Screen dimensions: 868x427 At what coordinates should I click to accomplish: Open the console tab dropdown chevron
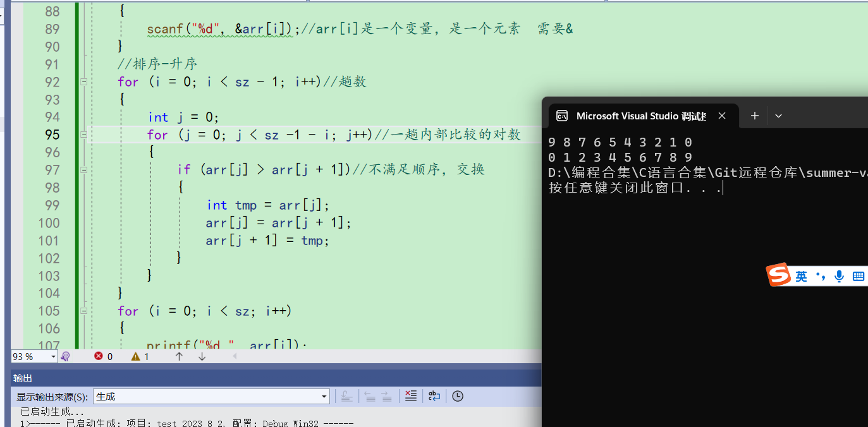click(778, 116)
